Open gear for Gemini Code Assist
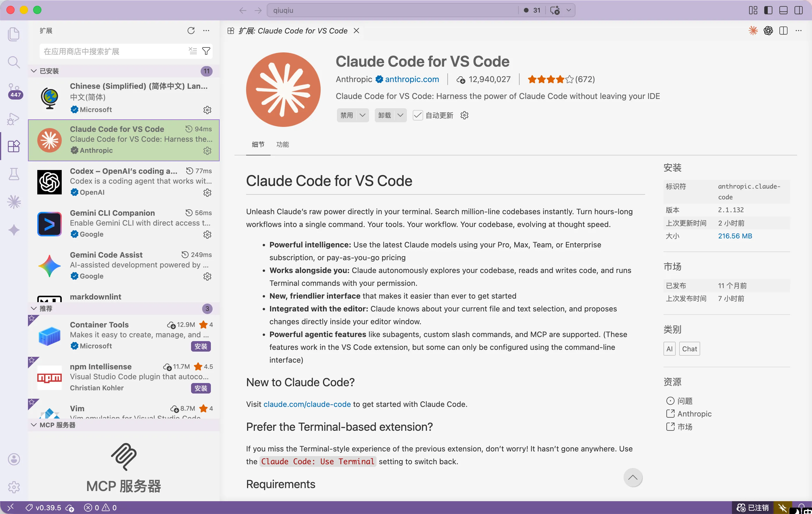Image resolution: width=812 pixels, height=514 pixels. click(x=207, y=277)
